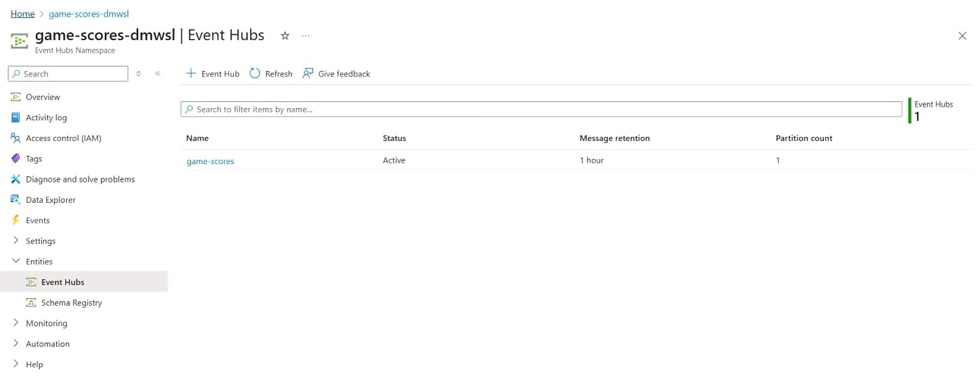Image resolution: width=980 pixels, height=386 pixels.
Task: Expand the Automation section chevron
Action: tap(15, 343)
